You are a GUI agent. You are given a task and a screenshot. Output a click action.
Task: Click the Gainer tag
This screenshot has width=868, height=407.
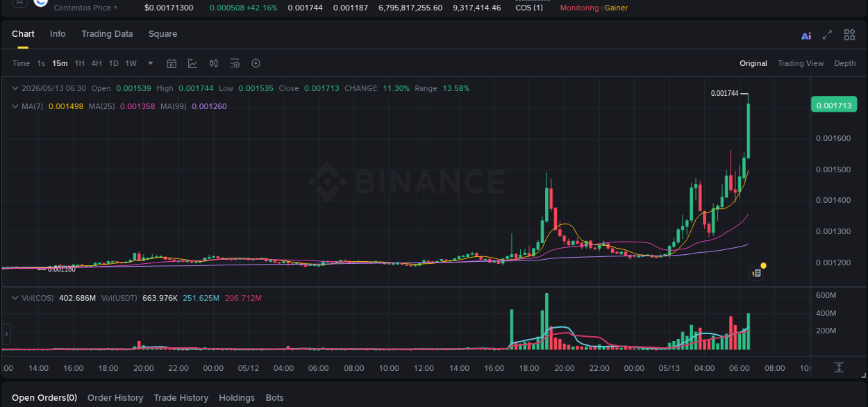pyautogui.click(x=616, y=8)
